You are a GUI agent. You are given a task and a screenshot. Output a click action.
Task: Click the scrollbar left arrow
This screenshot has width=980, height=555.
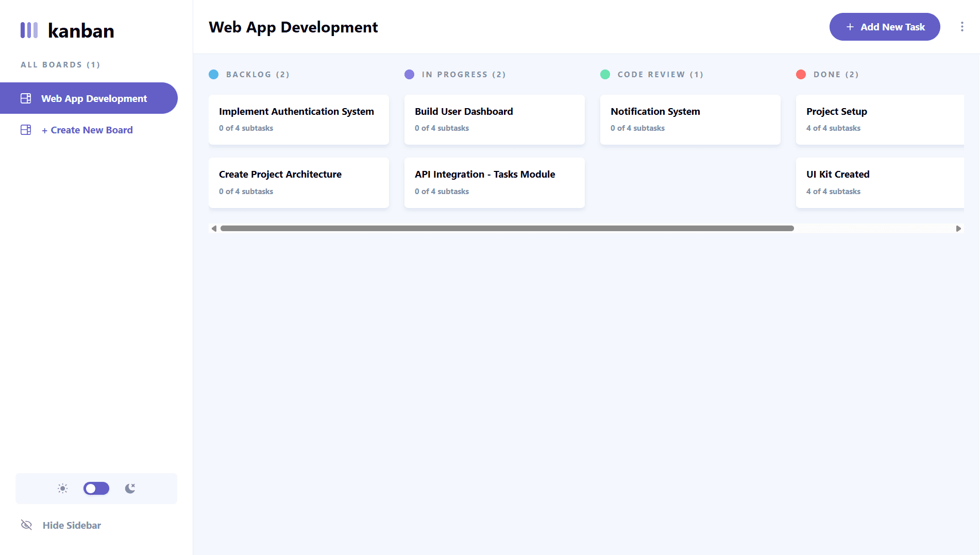[214, 229]
